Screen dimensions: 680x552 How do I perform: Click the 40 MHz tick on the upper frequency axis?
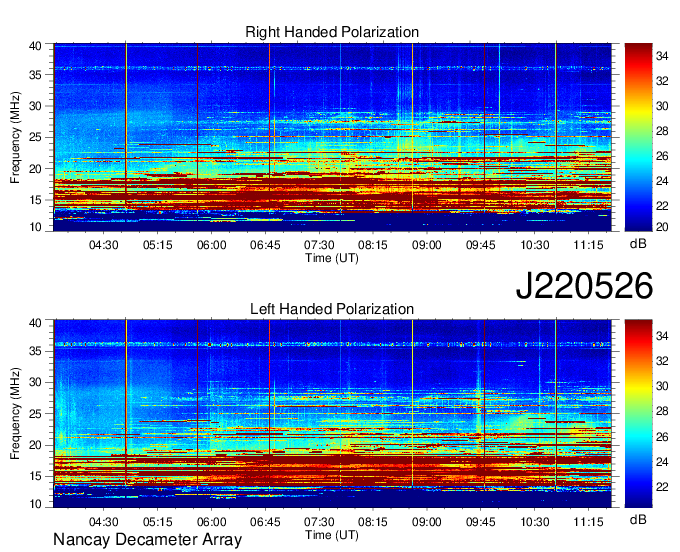pyautogui.click(x=36, y=46)
